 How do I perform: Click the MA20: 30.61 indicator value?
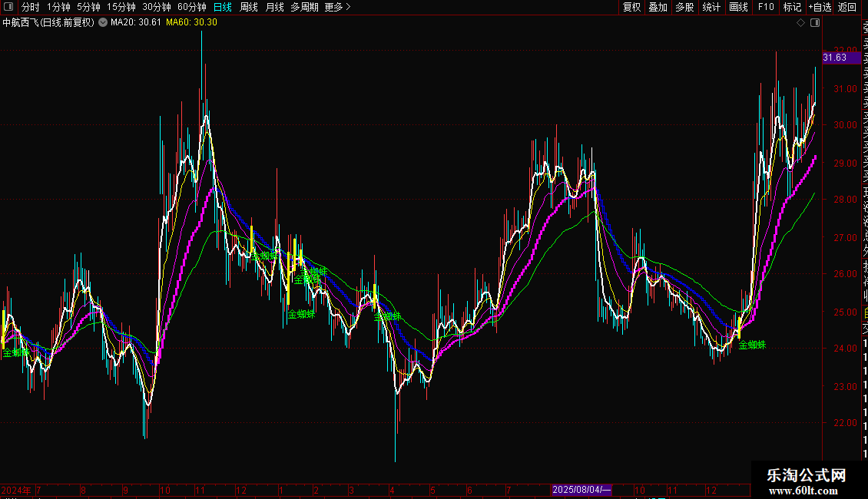pos(136,22)
